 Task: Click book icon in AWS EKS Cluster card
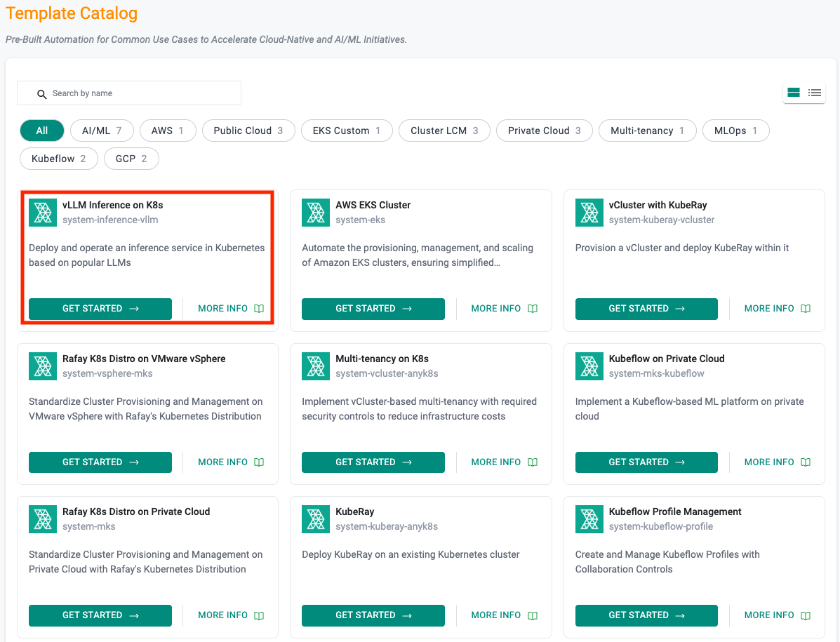click(533, 309)
